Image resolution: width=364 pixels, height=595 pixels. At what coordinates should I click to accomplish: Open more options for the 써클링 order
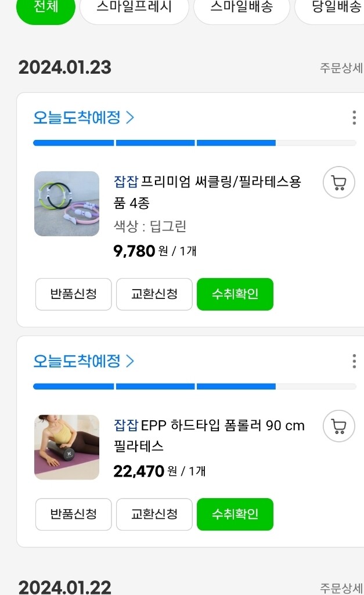354,118
